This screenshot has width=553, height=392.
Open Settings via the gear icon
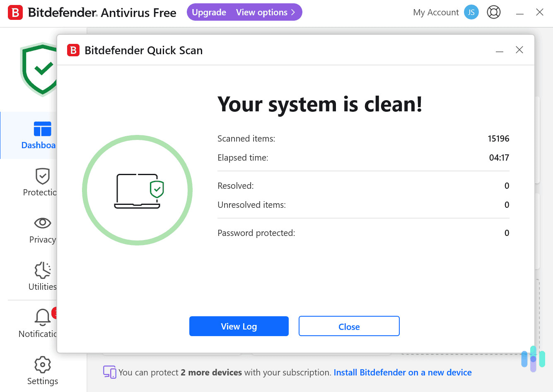coord(42,365)
